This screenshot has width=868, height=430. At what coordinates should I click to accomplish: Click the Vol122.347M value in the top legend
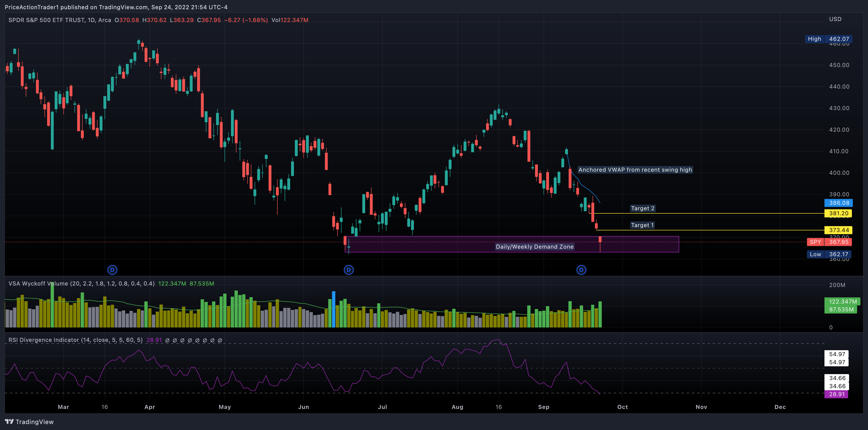tap(290, 20)
